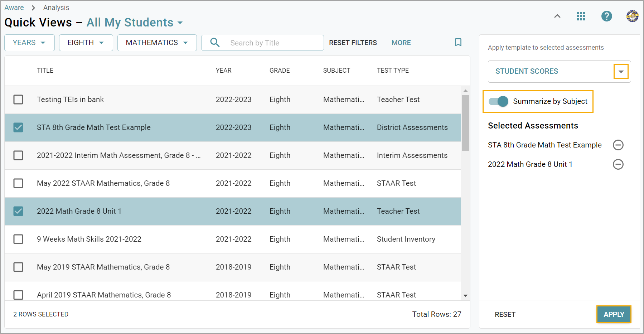Click the bookmark icon beside MORE
644x334 pixels.
458,43
